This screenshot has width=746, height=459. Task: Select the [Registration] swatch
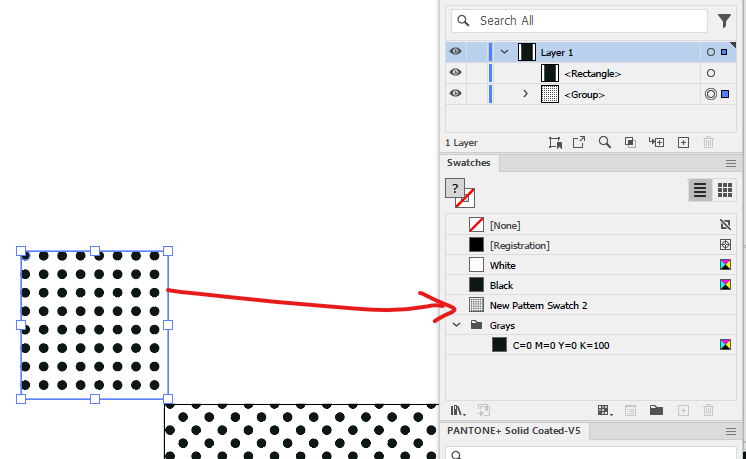point(591,245)
